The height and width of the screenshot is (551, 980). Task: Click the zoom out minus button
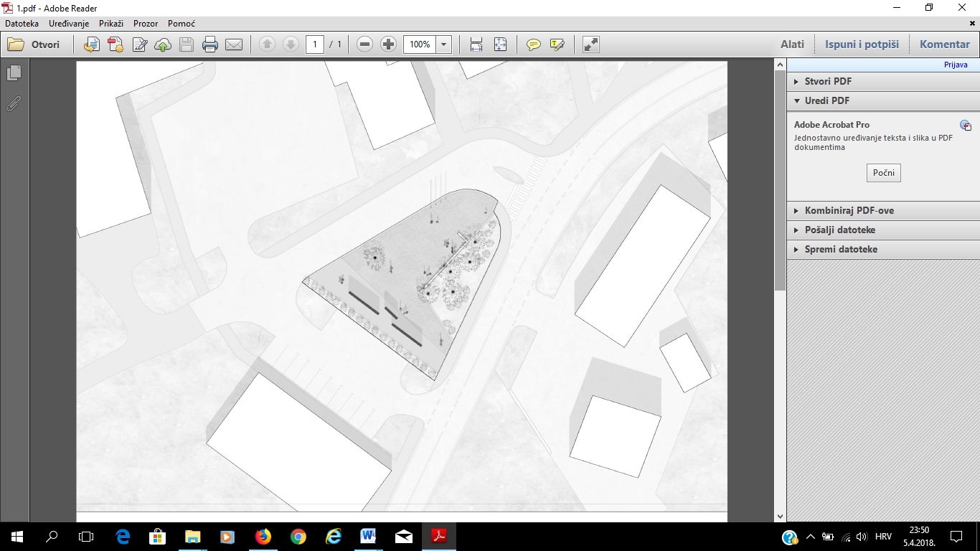364,44
